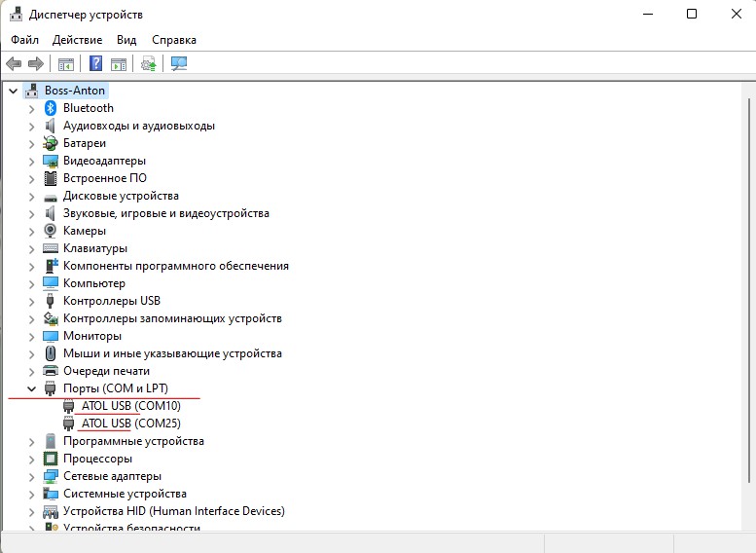The height and width of the screenshot is (553, 756).
Task: Select the Клавиатуры label
Action: pos(95,248)
